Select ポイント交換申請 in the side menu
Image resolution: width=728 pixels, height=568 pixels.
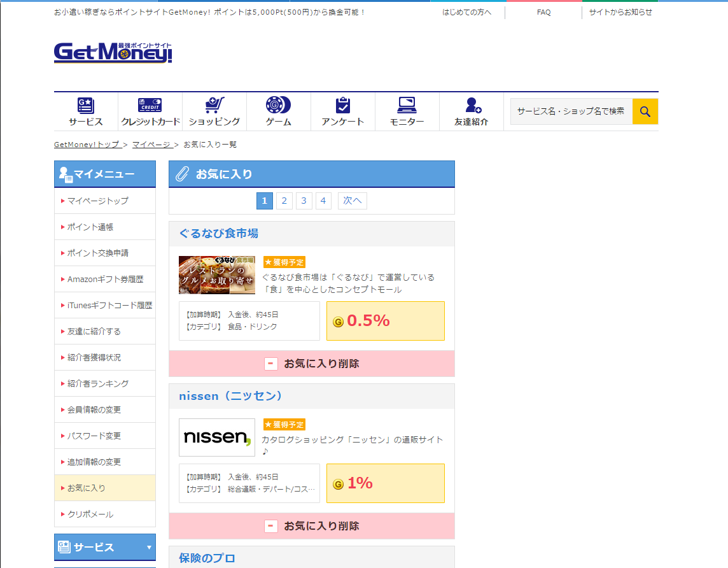[105, 253]
